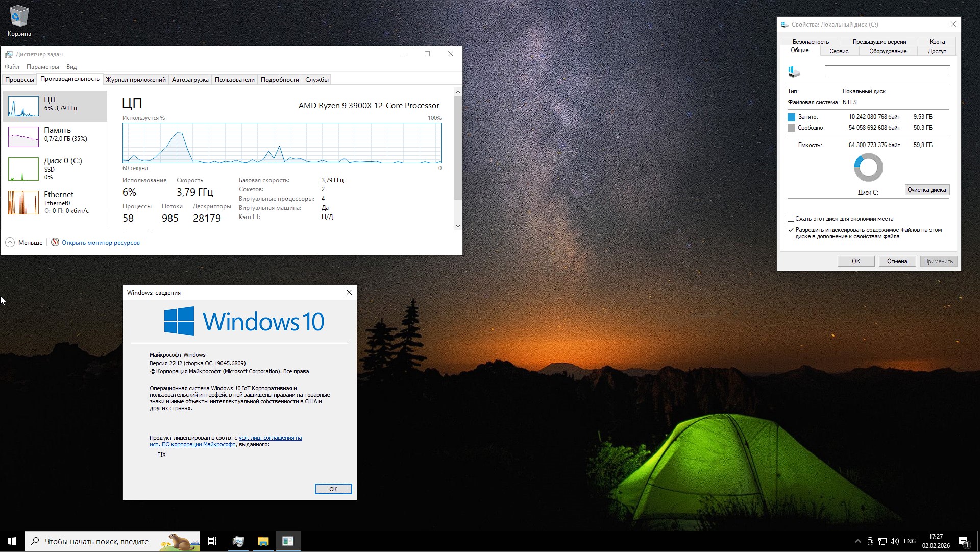Open Открыть монитор ресурсов link

101,242
